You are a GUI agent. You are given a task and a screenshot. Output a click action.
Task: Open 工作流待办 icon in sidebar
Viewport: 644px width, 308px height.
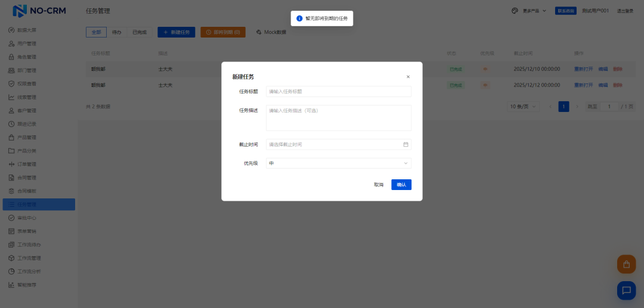11,245
